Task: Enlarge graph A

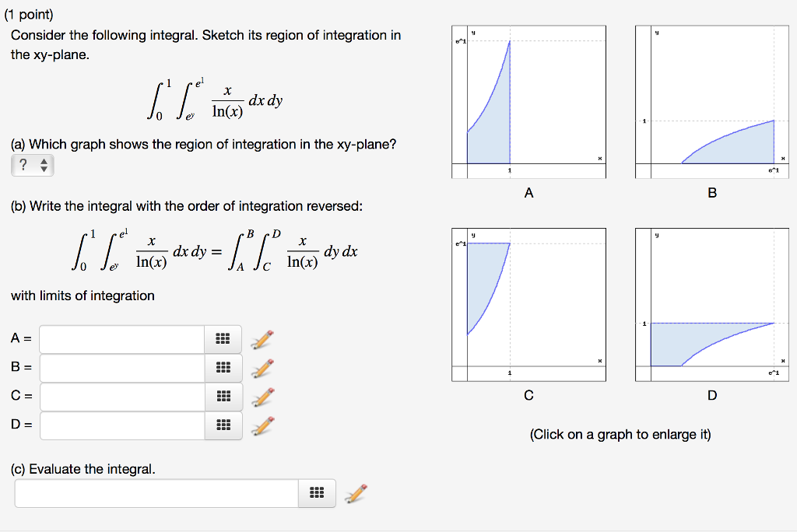Action: pyautogui.click(x=529, y=101)
